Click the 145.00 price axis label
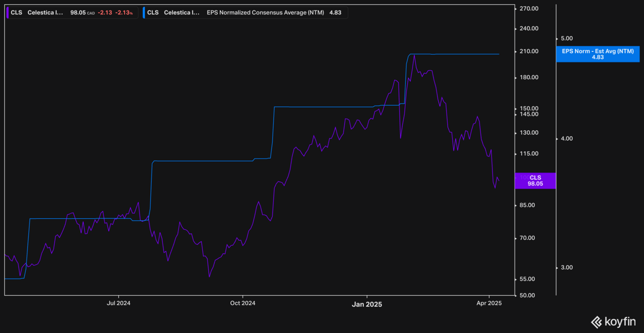This screenshot has width=644, height=333. [528, 114]
